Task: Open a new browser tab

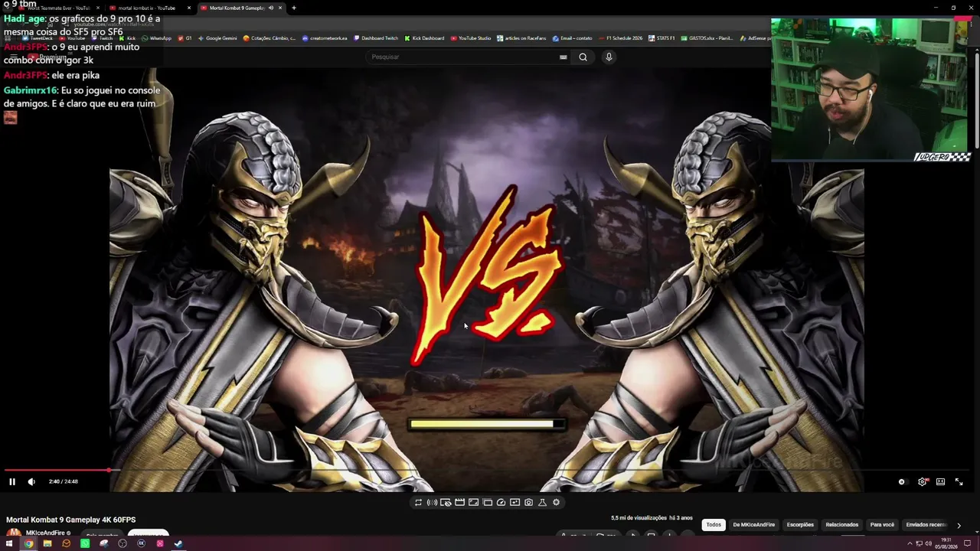Action: (293, 8)
